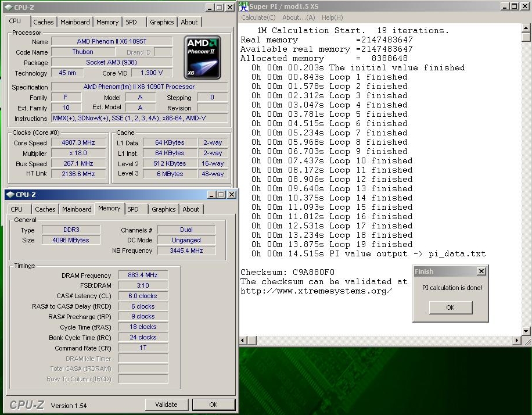The width and height of the screenshot is (532, 415).
Task: Click the AMD Phenom II X6 logo
Action: (x=202, y=56)
